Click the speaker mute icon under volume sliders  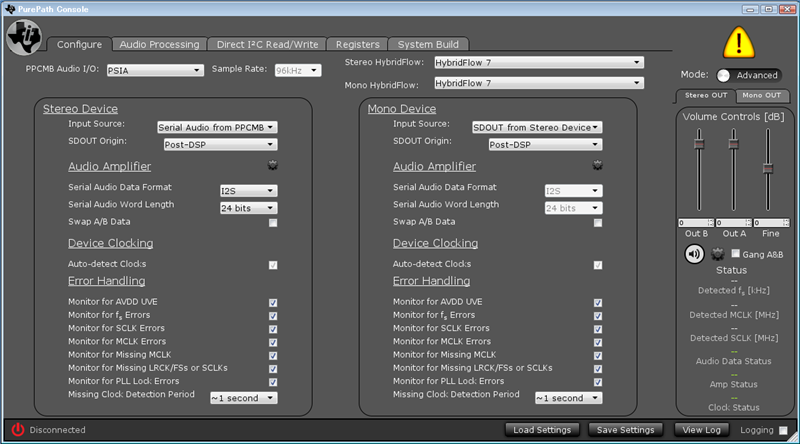pyautogui.click(x=694, y=254)
